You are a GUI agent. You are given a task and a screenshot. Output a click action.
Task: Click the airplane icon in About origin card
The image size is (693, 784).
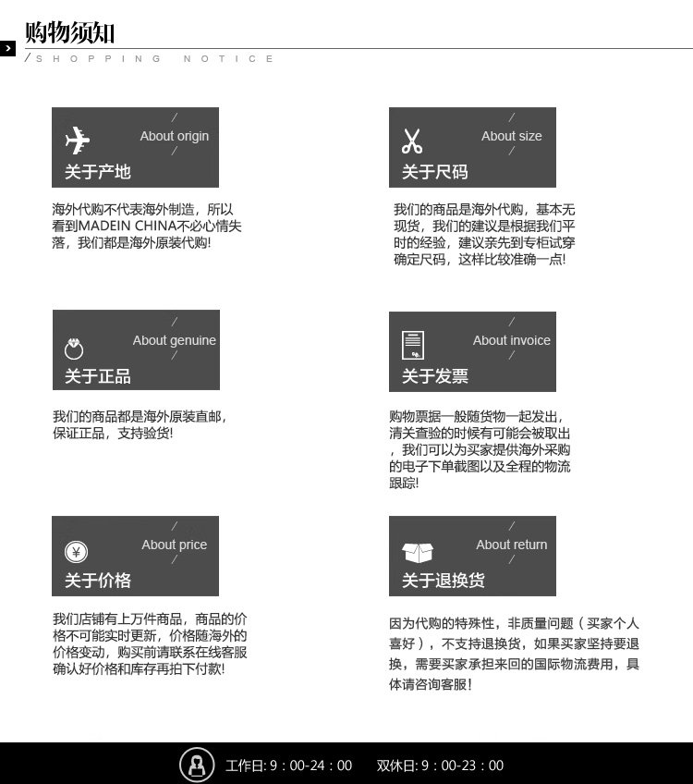(x=78, y=140)
